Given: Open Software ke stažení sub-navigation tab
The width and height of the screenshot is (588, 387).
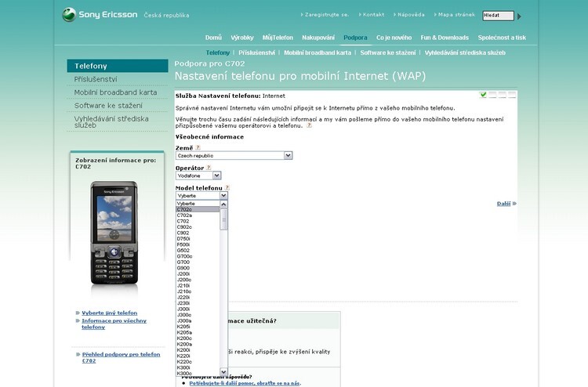Looking at the screenshot, I should click(388, 52).
